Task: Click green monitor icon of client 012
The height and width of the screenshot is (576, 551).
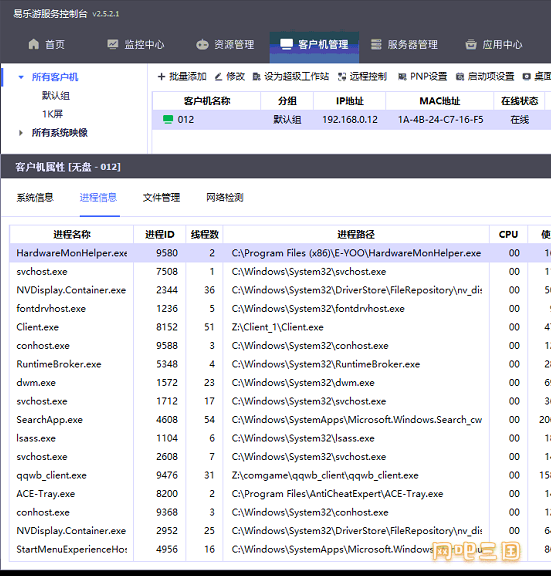Action: (x=168, y=119)
